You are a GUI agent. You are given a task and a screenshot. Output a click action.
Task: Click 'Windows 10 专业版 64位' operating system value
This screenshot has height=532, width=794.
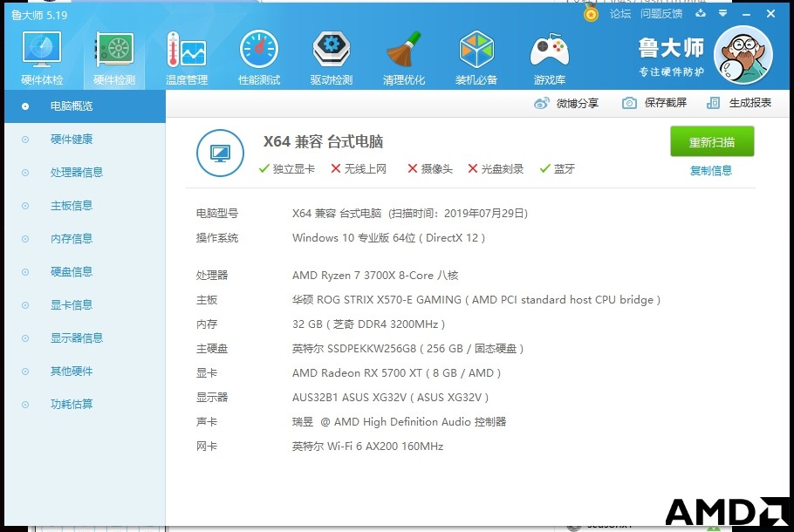pyautogui.click(x=354, y=238)
